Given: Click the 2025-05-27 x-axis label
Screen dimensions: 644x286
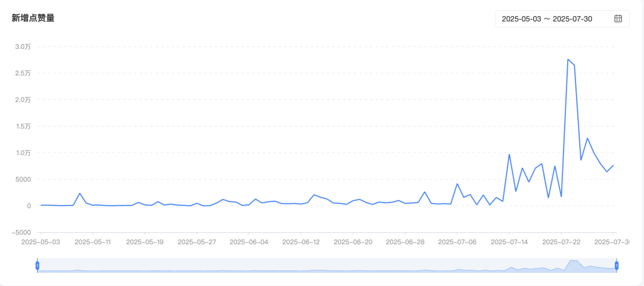Looking at the screenshot, I should (197, 242).
